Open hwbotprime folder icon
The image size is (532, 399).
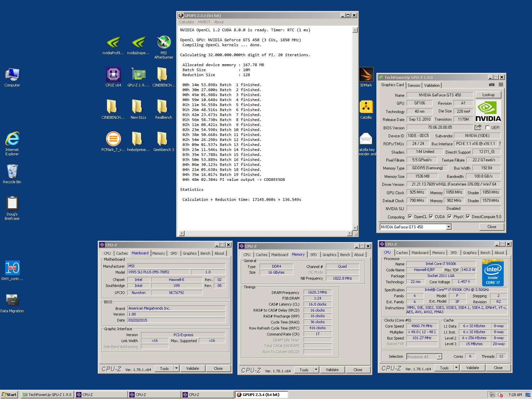coord(138,142)
